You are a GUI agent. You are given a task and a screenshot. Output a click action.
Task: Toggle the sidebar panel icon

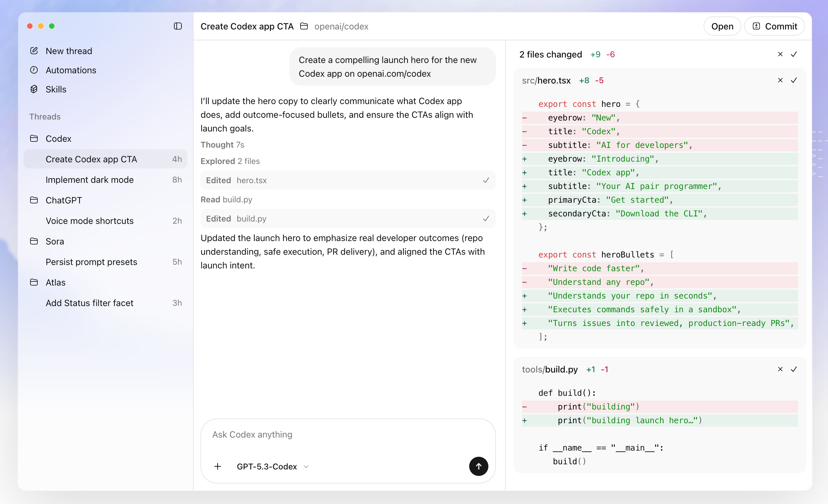[x=178, y=26]
